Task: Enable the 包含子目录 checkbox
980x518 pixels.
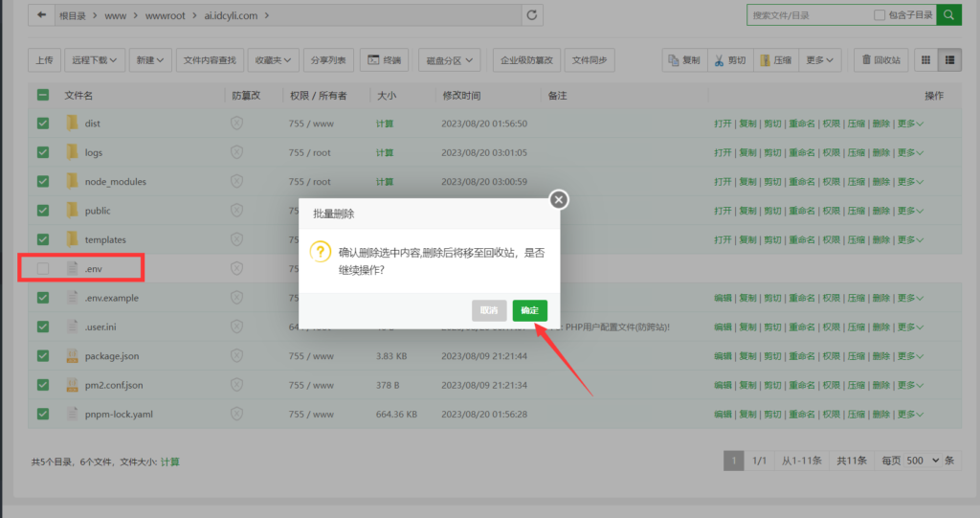Action: pos(880,15)
